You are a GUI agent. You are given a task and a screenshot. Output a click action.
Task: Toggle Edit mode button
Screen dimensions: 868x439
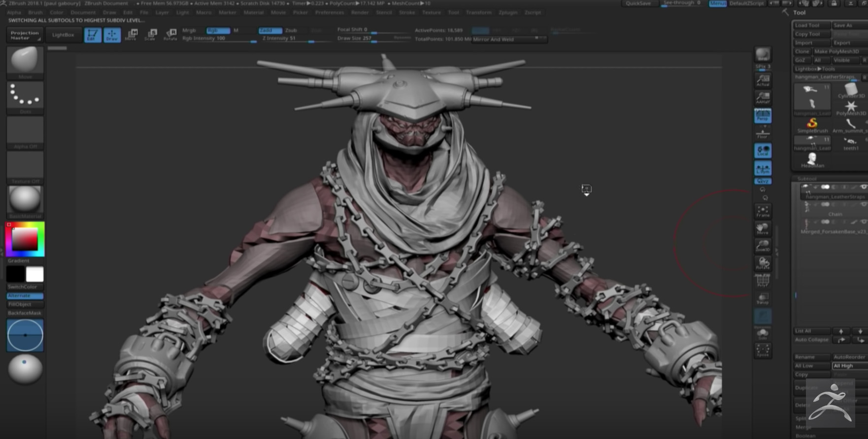(93, 35)
